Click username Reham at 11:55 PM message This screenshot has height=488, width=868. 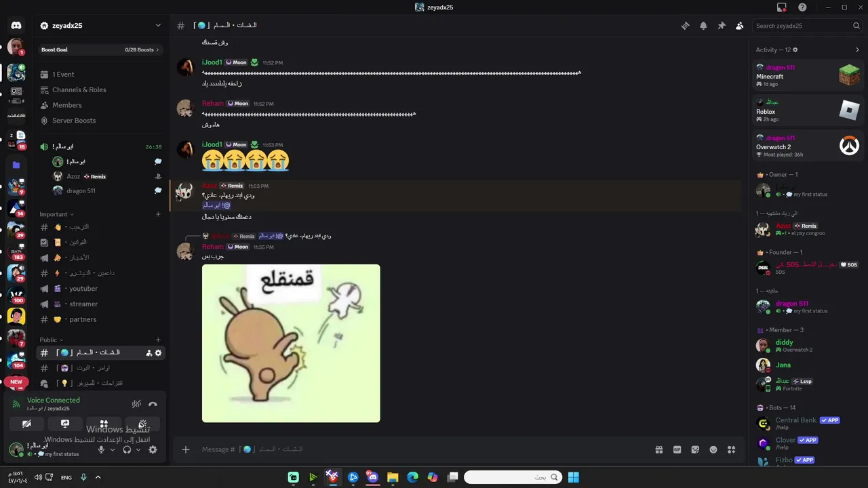click(x=212, y=247)
